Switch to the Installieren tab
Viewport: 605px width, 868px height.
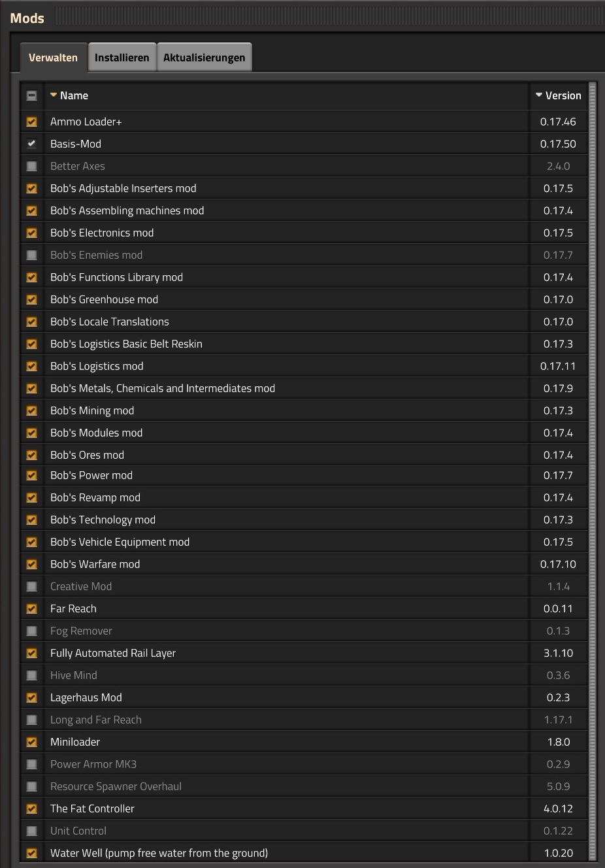point(122,58)
